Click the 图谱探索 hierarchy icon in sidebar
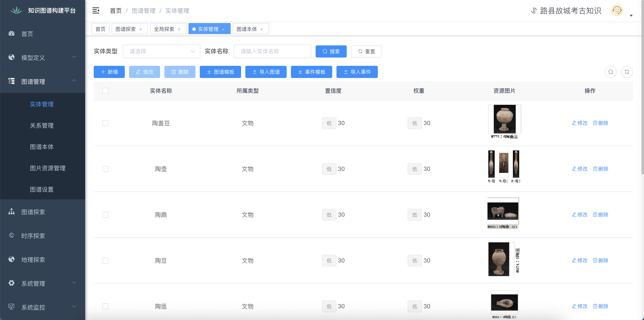Image resolution: width=644 pixels, height=320 pixels. pos(11,212)
